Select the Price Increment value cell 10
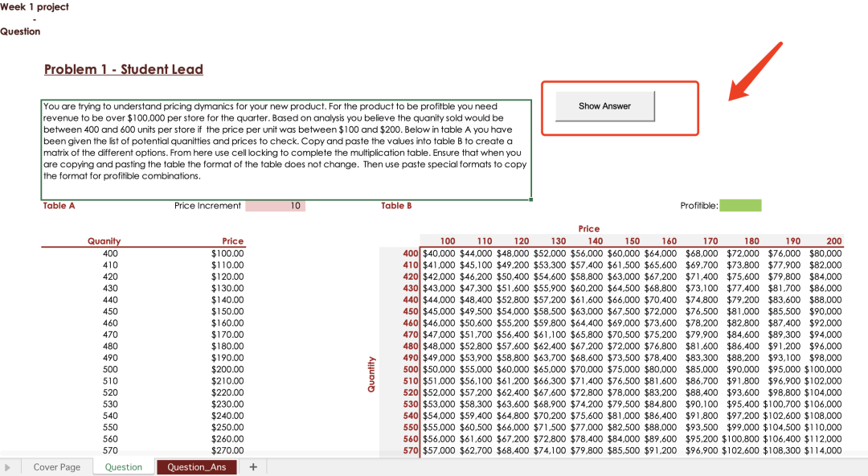The height and width of the screenshot is (476, 868). click(276, 206)
